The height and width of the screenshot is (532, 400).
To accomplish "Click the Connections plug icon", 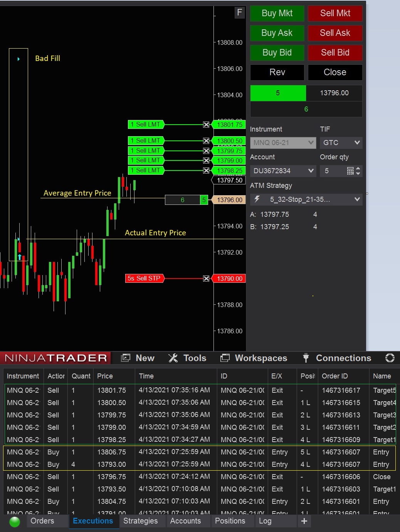I will coord(306,358).
